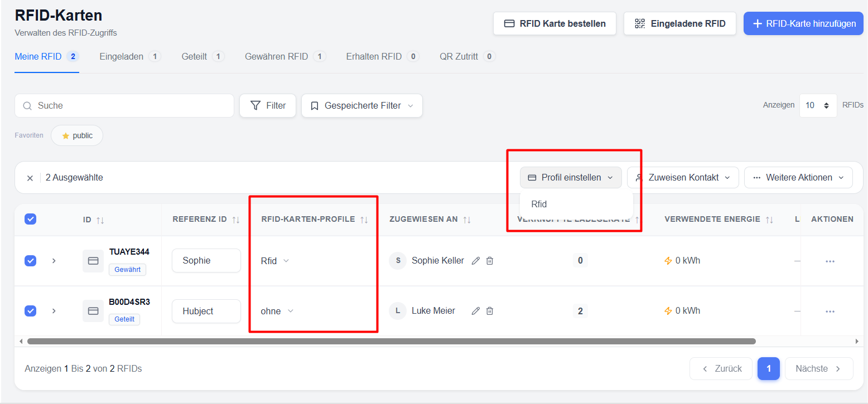Click the trash icon beside Sophie Keller
This screenshot has width=868, height=404.
click(x=490, y=261)
